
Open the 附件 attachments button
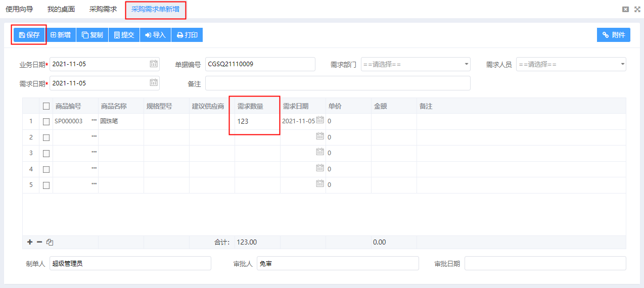click(x=614, y=35)
